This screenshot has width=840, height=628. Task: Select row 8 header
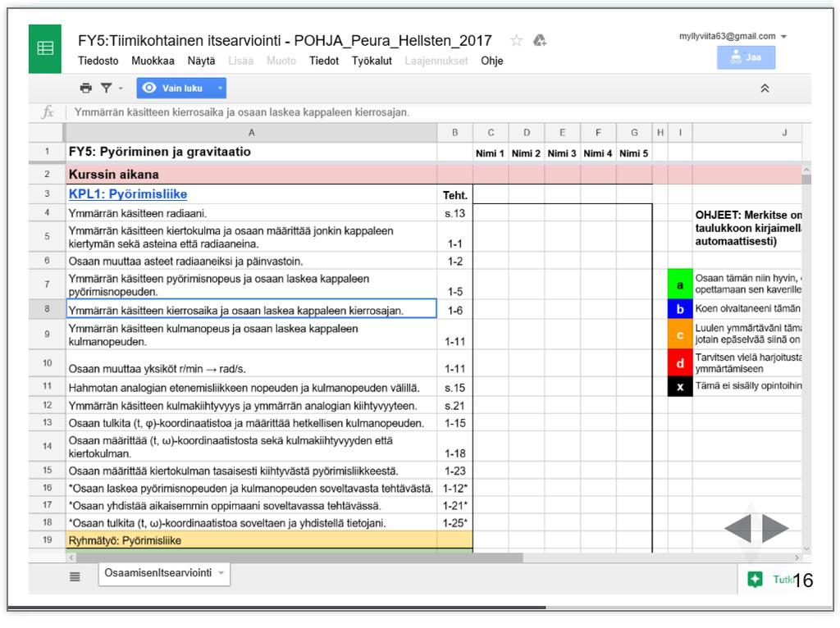pyautogui.click(x=47, y=309)
